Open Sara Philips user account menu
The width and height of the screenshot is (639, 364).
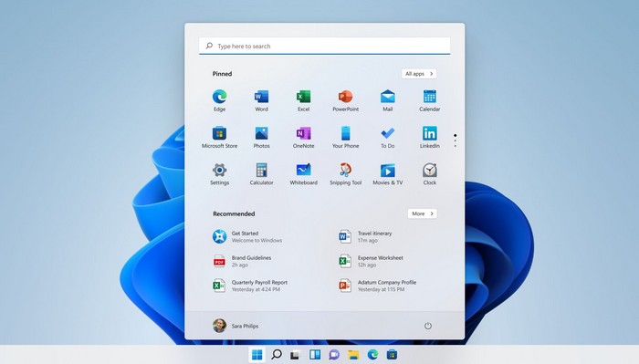(236, 326)
